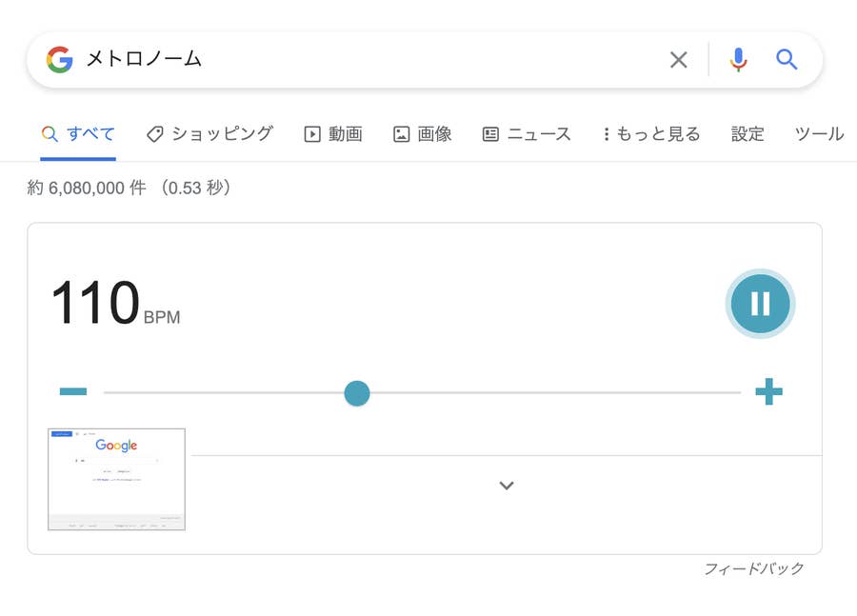Click the tempo slider handle
The width and height of the screenshot is (857, 616).
click(x=357, y=392)
